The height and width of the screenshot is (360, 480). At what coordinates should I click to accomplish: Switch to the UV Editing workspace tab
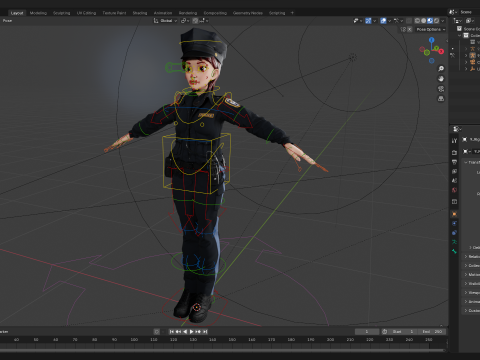point(86,13)
